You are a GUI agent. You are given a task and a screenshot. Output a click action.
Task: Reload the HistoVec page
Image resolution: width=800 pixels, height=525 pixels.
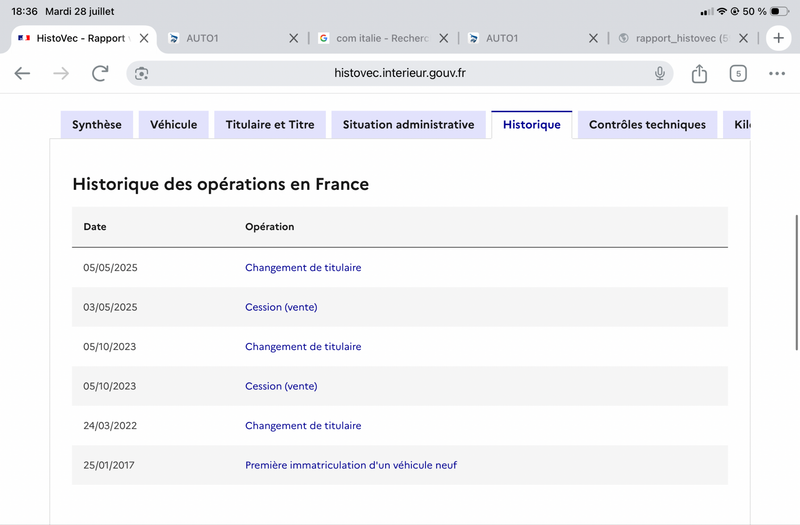pos(100,73)
